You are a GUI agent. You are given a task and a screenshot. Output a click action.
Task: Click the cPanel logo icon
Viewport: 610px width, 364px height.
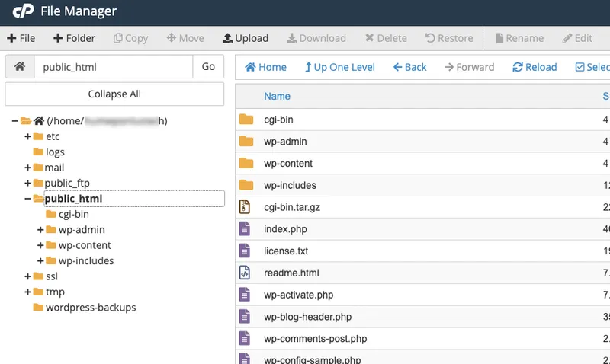tap(23, 12)
